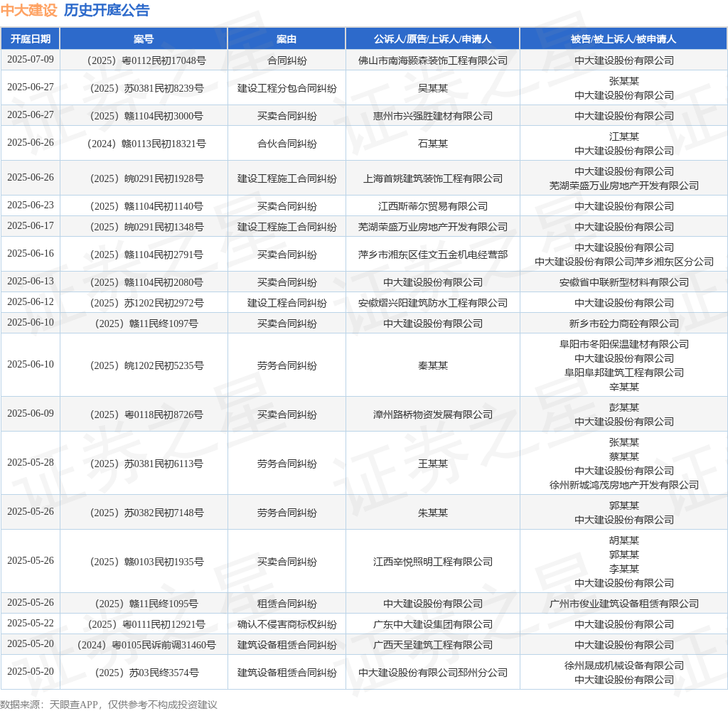The height and width of the screenshot is (711, 728).
Task: Click 建设工程分包合同纠纷 cause cell
Action: click(x=287, y=88)
